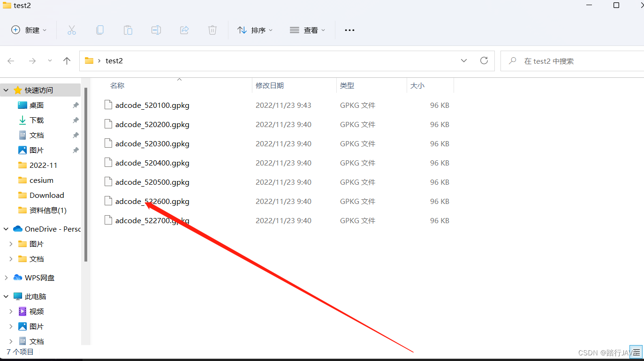Sort by the 类型 column header
This screenshot has width=644, height=361.
click(x=347, y=86)
